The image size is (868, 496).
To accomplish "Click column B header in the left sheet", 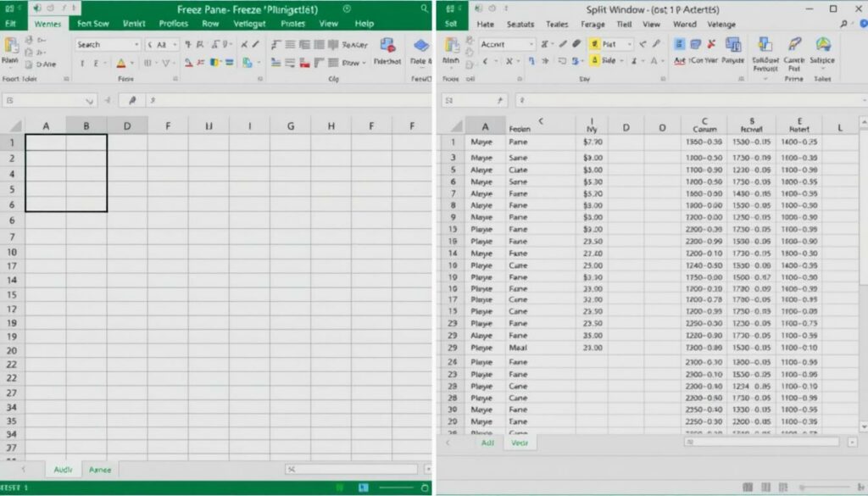I will [86, 126].
